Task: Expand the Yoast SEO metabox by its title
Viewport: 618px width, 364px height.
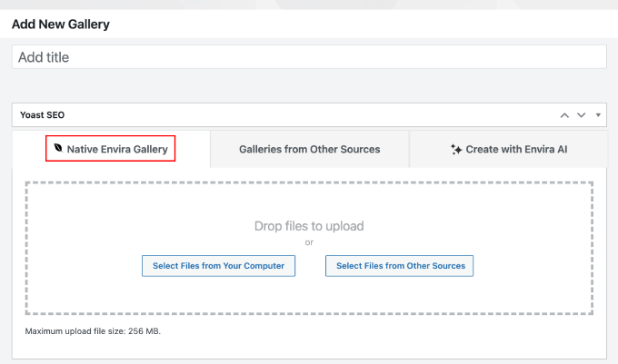Action: [x=42, y=115]
